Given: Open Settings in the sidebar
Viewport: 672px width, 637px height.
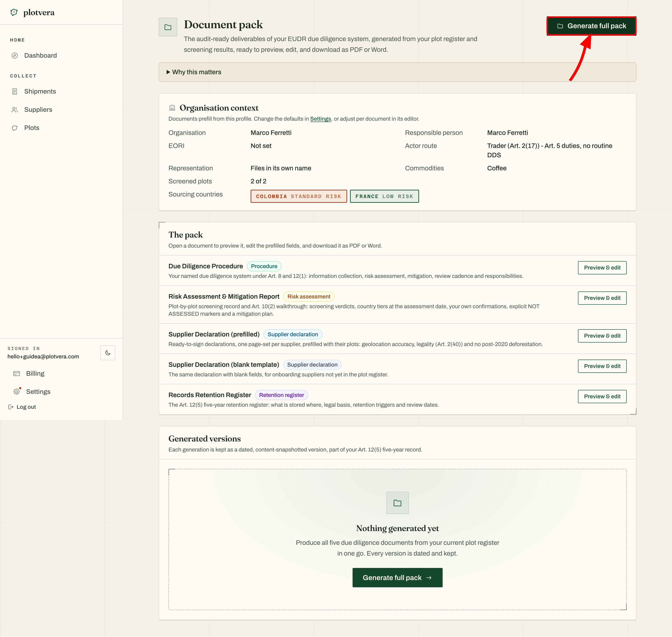Looking at the screenshot, I should 38,392.
